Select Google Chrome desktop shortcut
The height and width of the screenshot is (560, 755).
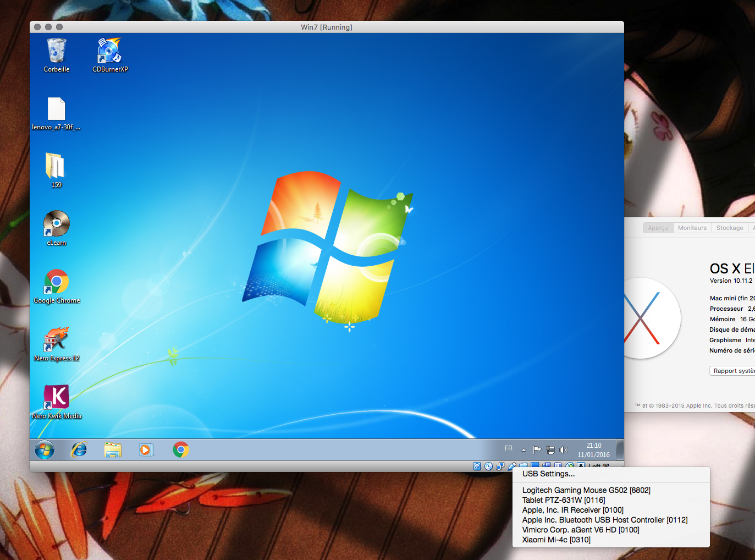(x=57, y=286)
